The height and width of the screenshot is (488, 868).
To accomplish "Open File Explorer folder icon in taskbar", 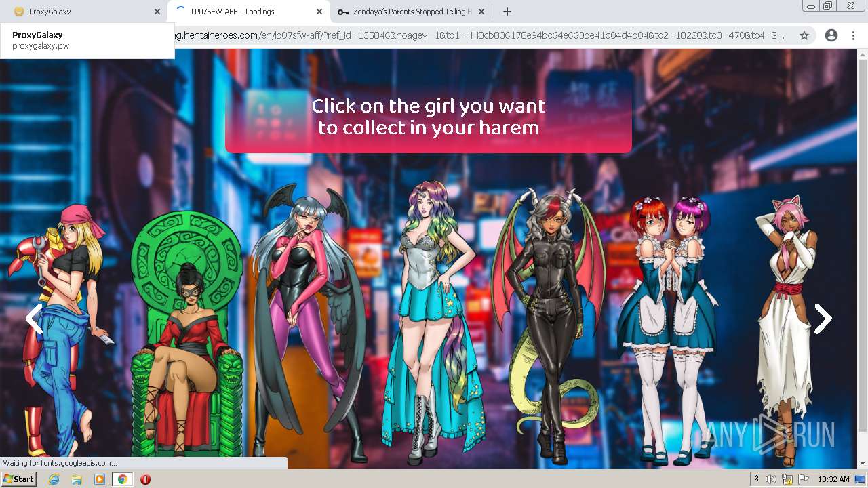I will point(77,479).
